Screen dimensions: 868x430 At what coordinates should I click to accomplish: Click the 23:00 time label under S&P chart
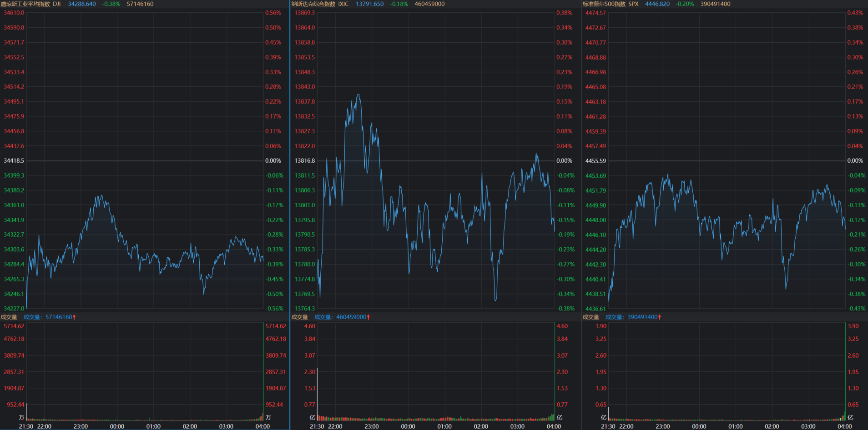coord(663,426)
